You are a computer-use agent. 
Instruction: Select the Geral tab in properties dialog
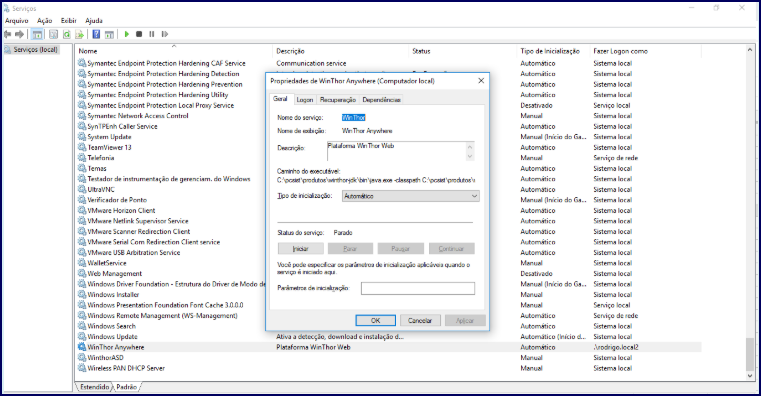281,99
